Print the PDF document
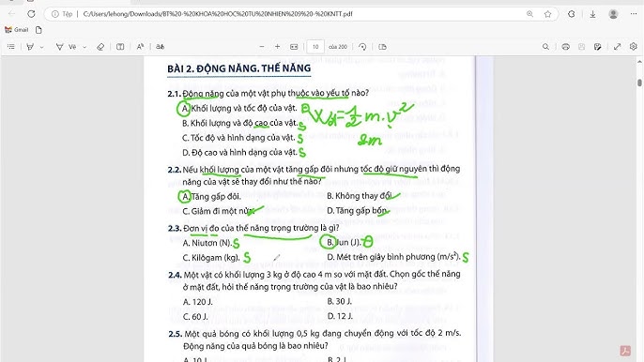Image resolution: width=644 pixels, height=362 pixels. (565, 47)
